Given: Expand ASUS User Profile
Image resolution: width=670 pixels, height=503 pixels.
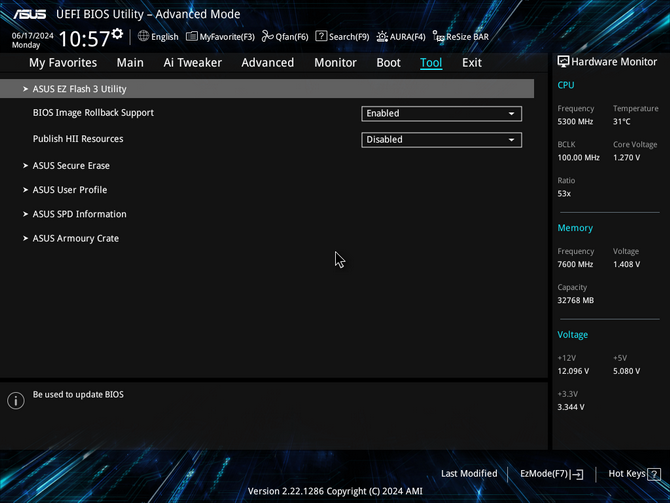Looking at the screenshot, I should [70, 190].
